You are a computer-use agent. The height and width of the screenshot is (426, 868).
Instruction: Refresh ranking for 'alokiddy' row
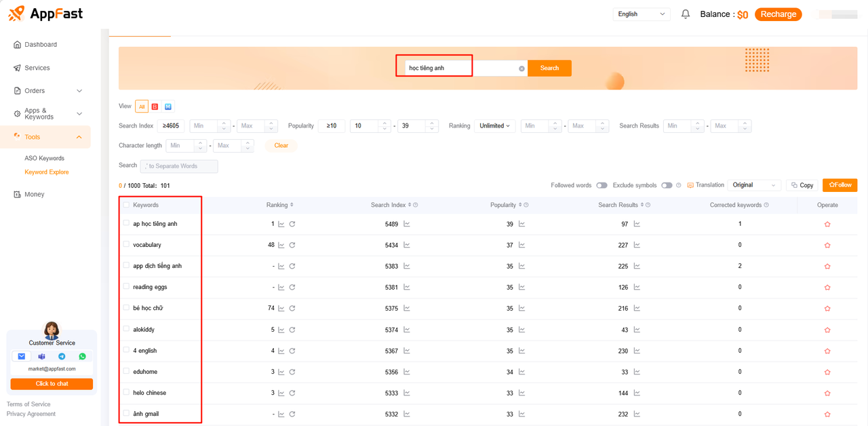[x=292, y=330]
